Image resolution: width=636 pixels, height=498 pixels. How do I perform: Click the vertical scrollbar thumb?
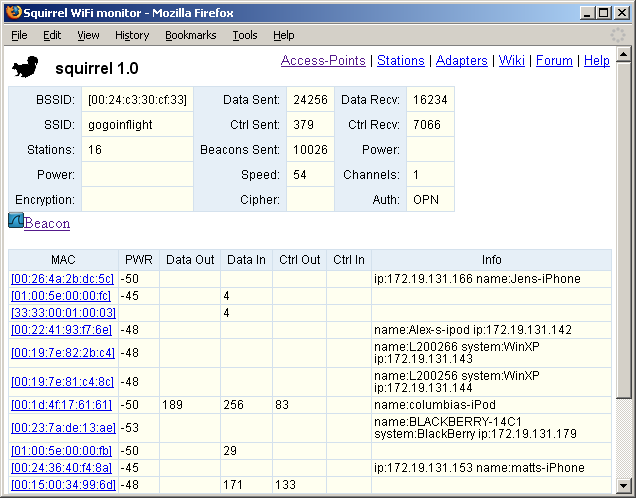pos(623,230)
